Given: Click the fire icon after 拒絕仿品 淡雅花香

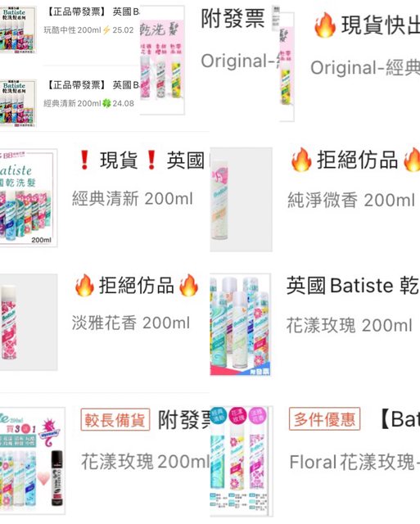Looking at the screenshot, I should (x=188, y=285).
